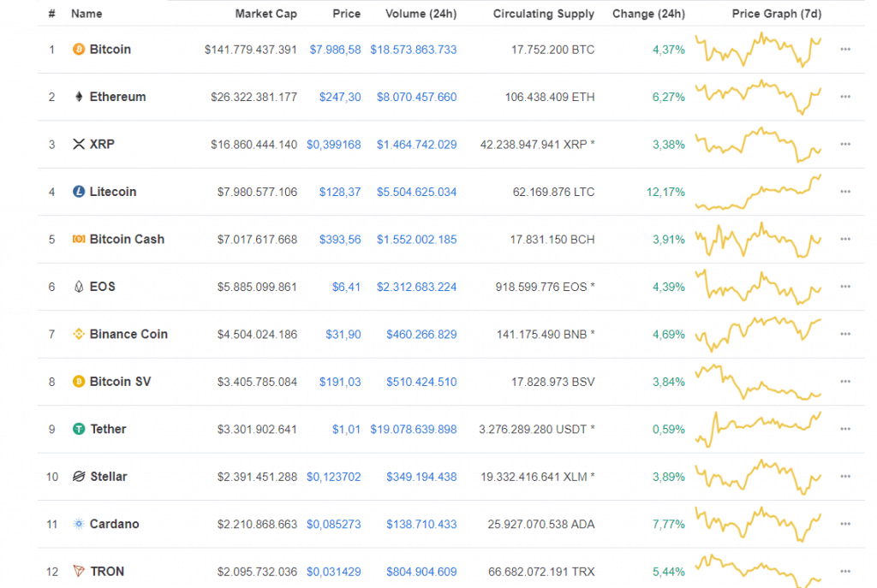Click the XRP logo icon
This screenshot has width=877, height=588.
(79, 144)
